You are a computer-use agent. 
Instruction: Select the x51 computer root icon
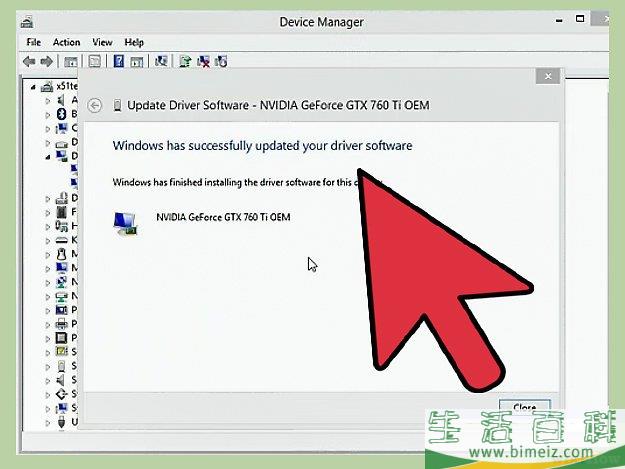pos(47,86)
